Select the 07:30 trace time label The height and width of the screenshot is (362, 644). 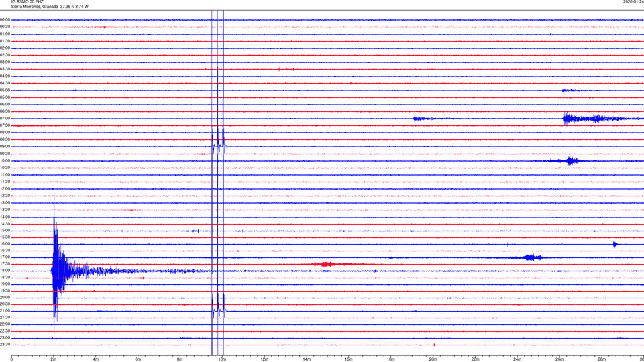pyautogui.click(x=5, y=125)
